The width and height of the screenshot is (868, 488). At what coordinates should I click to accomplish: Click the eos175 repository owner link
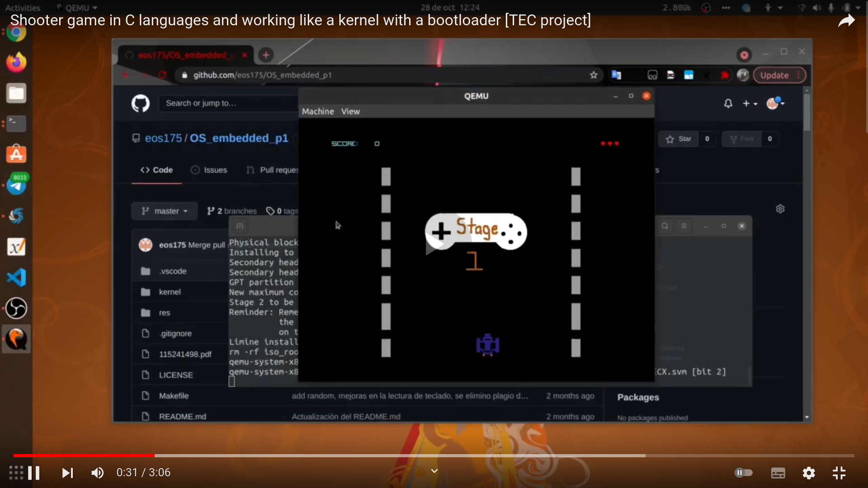tap(164, 138)
